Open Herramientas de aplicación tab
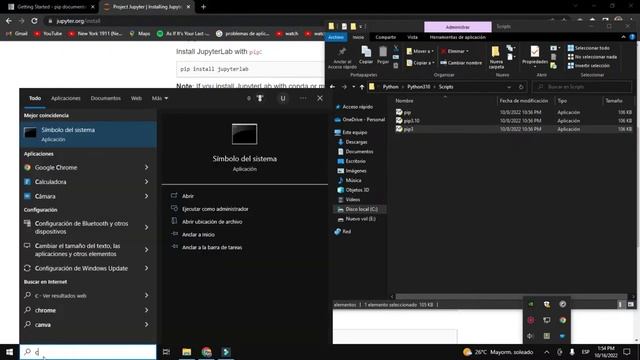 [457, 37]
